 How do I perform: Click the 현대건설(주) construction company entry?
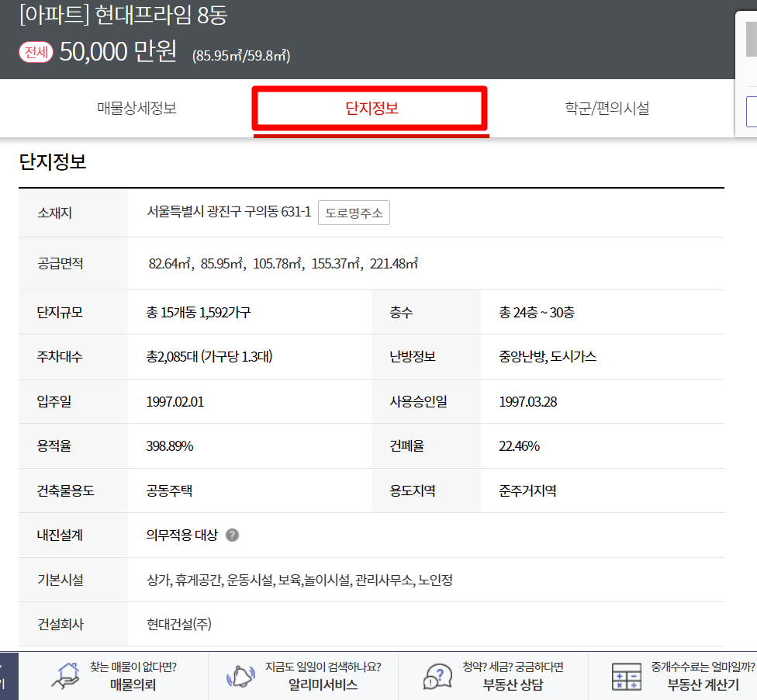(x=178, y=624)
